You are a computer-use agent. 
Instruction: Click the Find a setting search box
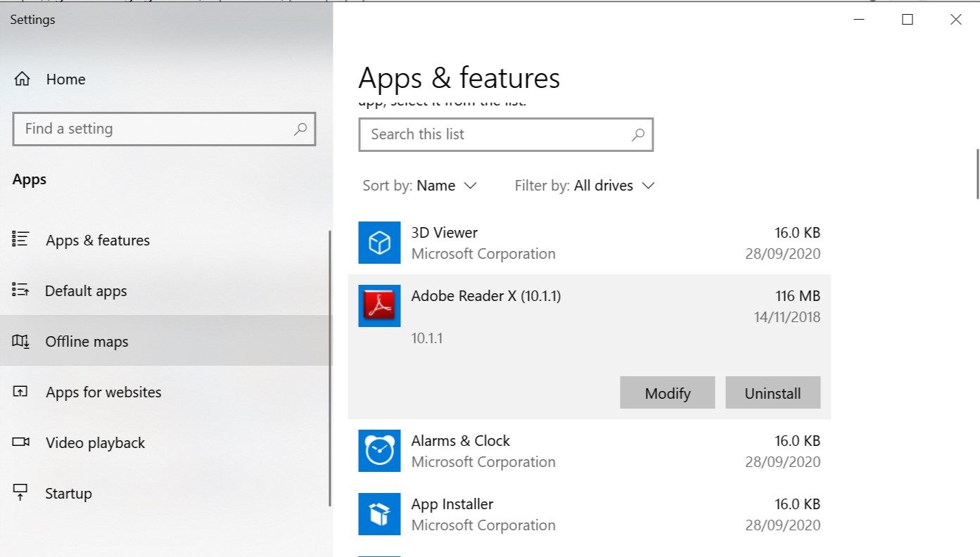coord(155,129)
